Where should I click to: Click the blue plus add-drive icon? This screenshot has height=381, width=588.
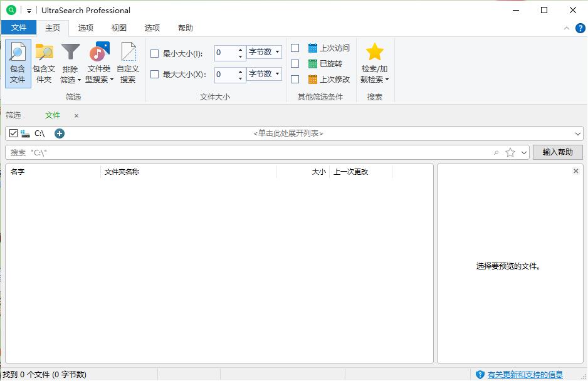60,133
